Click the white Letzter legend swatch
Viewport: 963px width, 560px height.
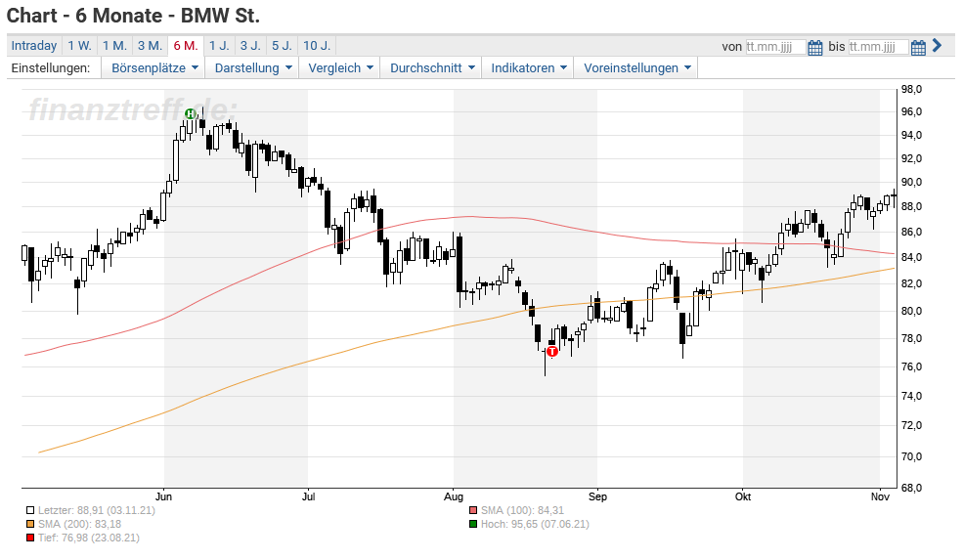click(x=30, y=510)
